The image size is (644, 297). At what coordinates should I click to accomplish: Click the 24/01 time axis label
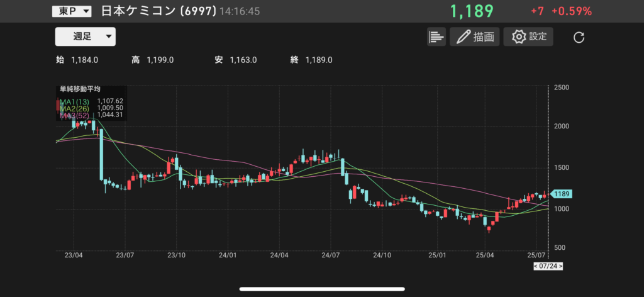click(228, 255)
